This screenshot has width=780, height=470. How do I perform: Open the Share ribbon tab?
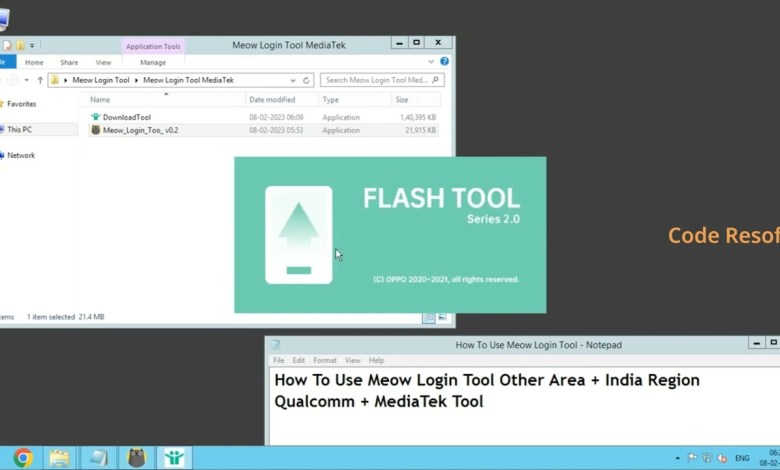point(69,62)
